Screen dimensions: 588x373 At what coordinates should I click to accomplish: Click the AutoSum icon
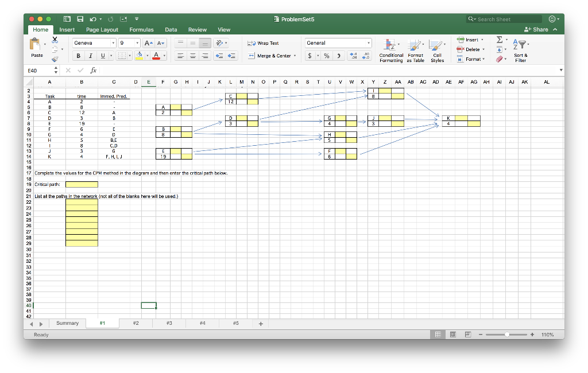coord(499,41)
